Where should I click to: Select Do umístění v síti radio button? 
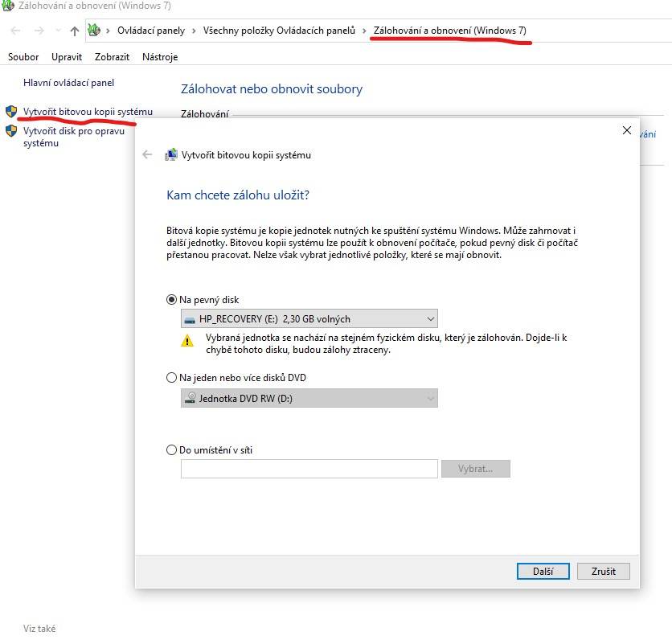[x=171, y=450]
